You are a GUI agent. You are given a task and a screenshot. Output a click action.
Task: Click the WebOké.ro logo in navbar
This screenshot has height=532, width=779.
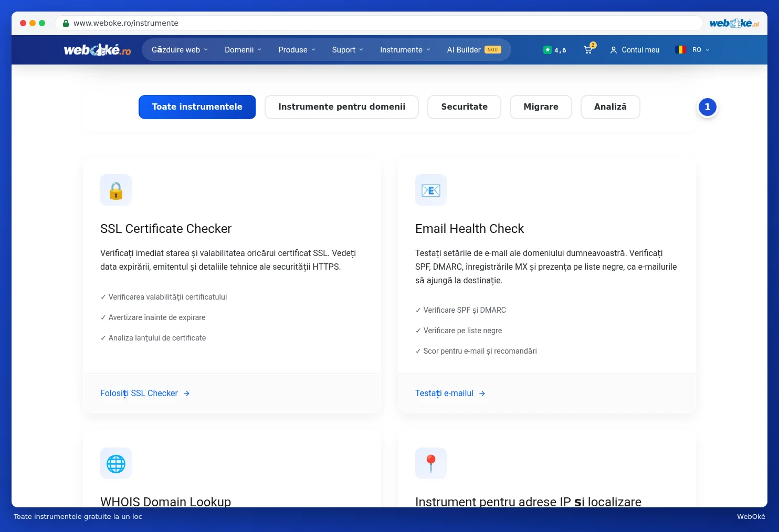click(97, 50)
